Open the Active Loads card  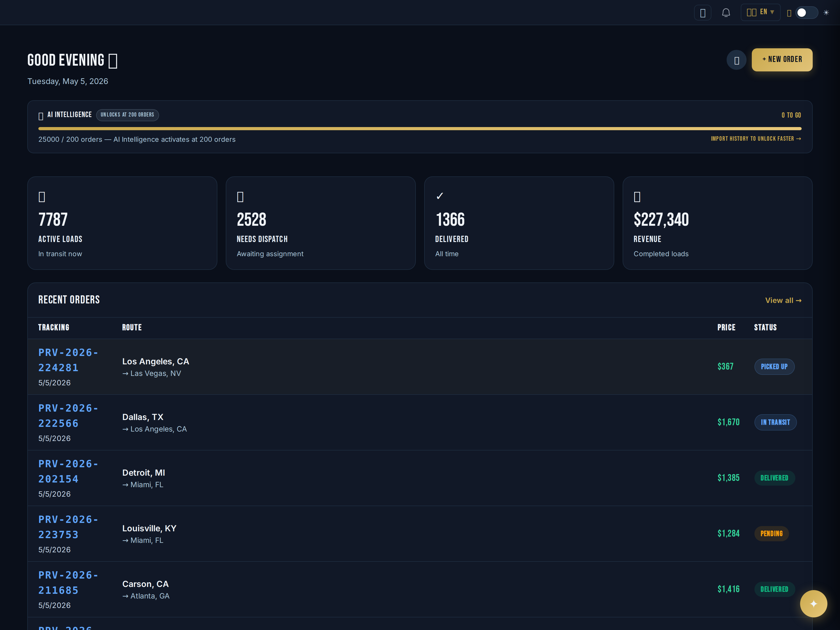tap(122, 223)
